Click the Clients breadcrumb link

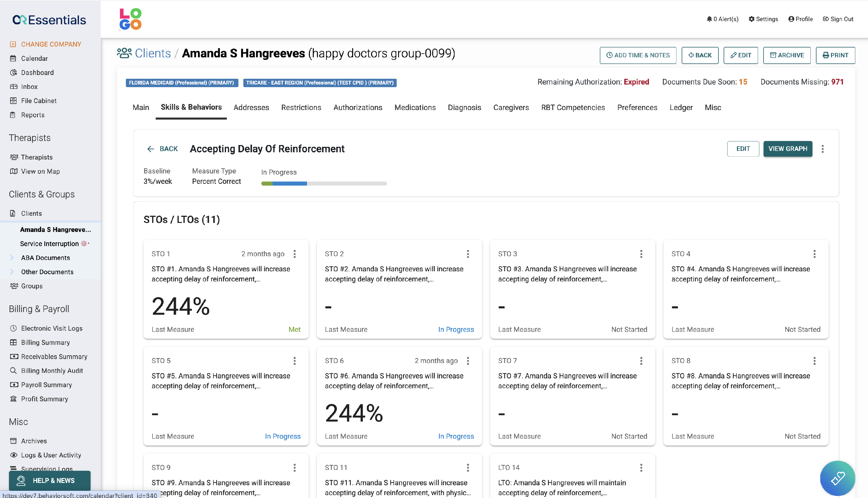(x=152, y=53)
